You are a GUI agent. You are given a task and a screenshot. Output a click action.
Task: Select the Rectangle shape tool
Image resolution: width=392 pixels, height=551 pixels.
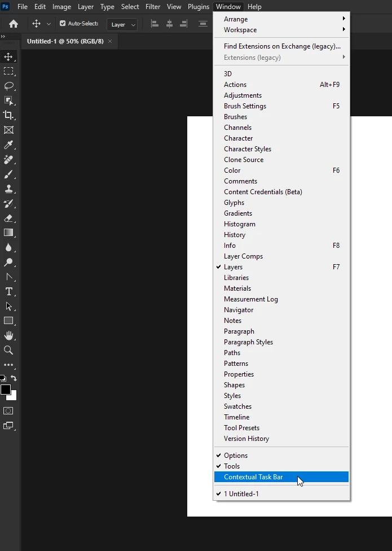click(8, 321)
